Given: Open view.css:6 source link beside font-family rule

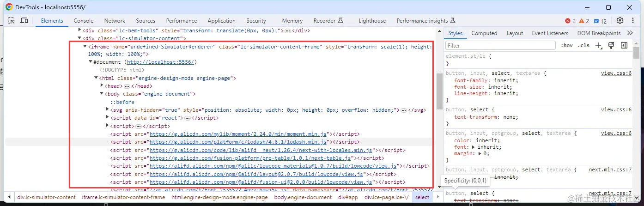Looking at the screenshot, I should [616, 73].
